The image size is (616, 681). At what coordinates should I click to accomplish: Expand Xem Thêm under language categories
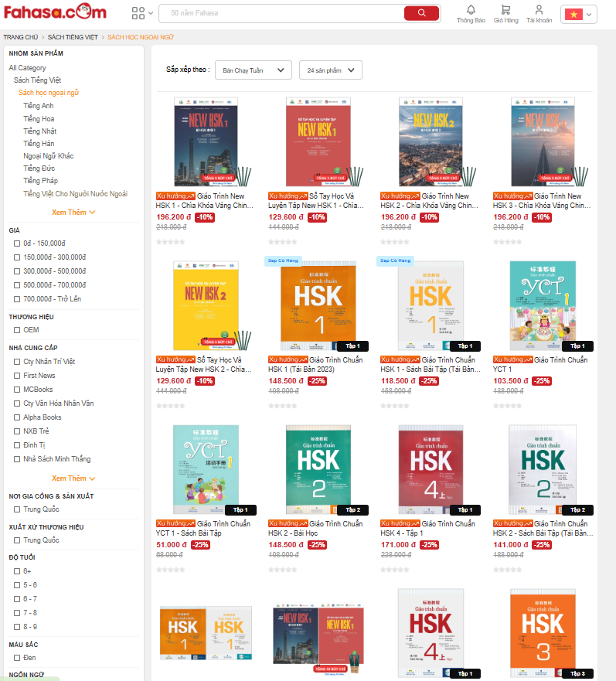[x=73, y=213]
